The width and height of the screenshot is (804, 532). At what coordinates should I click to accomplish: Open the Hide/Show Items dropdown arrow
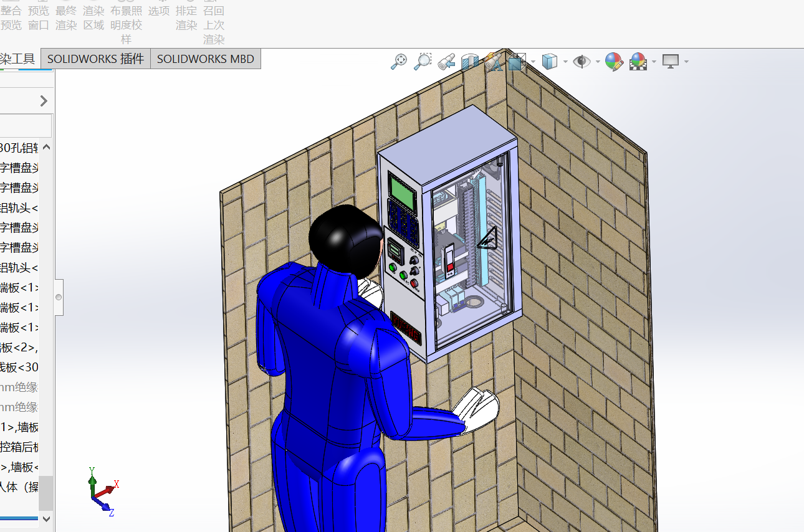pos(598,61)
